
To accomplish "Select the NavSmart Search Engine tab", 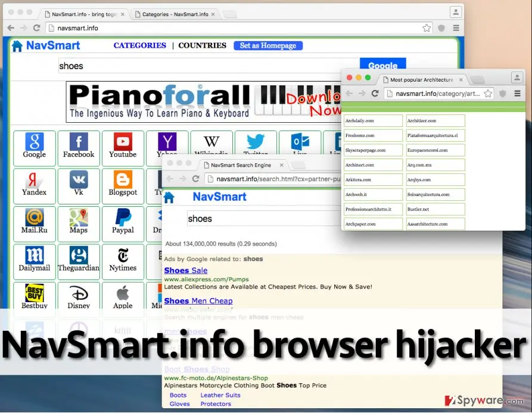I will point(241,165).
